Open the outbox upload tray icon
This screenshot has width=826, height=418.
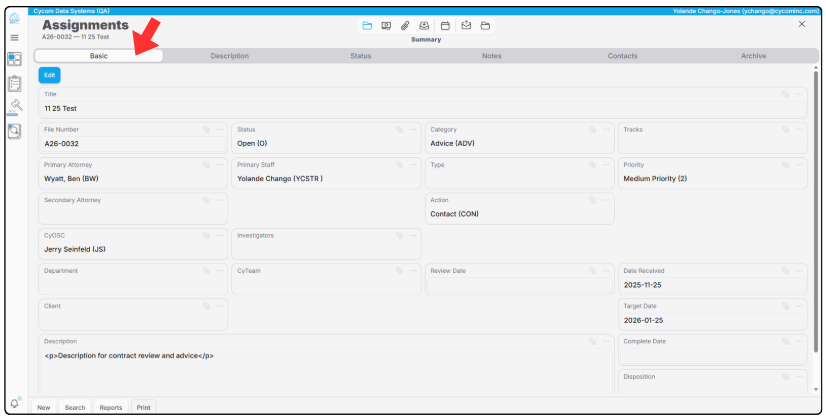(x=466, y=25)
